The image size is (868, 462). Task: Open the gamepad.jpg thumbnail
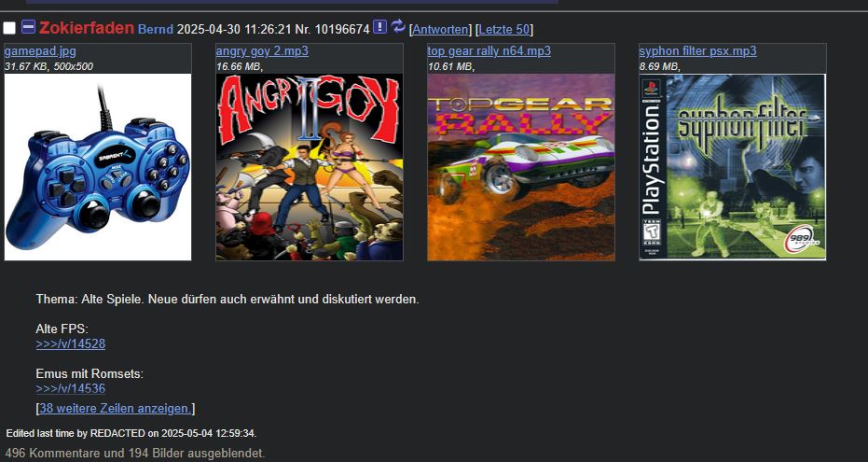tap(98, 167)
